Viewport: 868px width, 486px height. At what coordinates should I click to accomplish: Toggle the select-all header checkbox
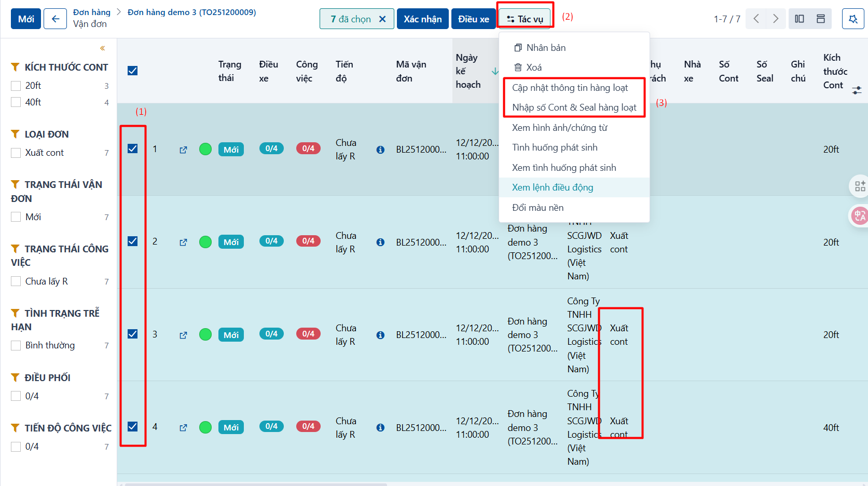(x=133, y=71)
